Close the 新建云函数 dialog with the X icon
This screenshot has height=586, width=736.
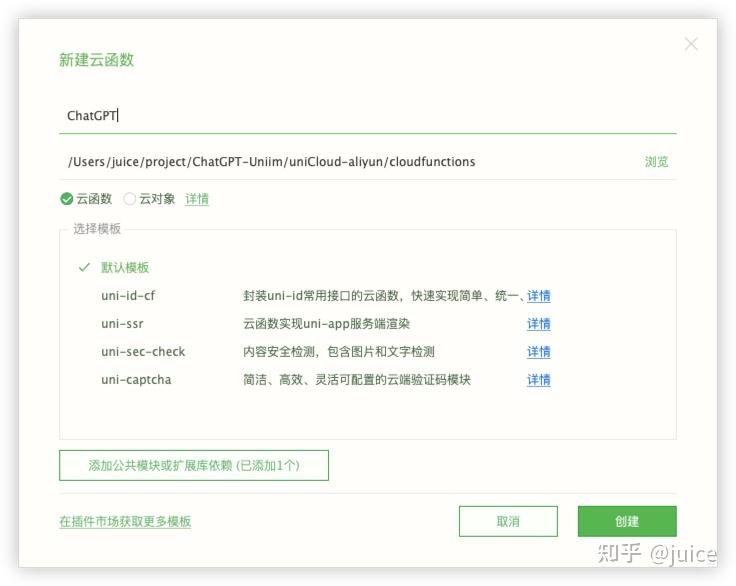[690, 44]
